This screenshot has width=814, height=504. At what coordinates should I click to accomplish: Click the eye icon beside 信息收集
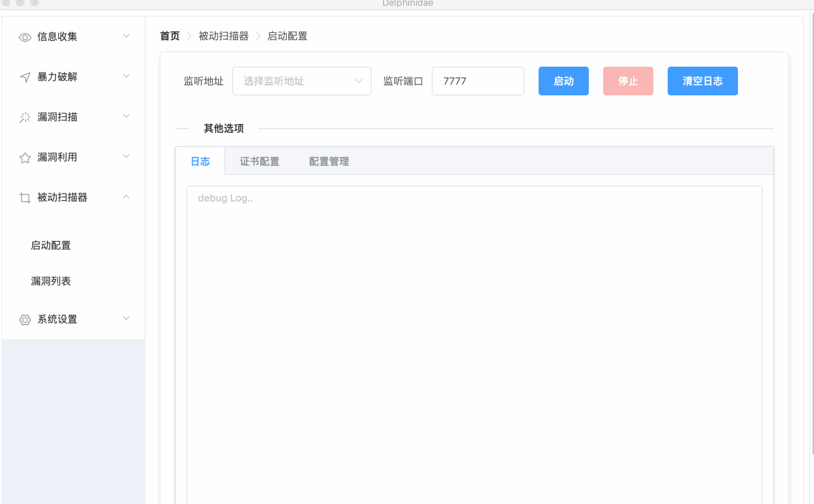click(x=25, y=37)
